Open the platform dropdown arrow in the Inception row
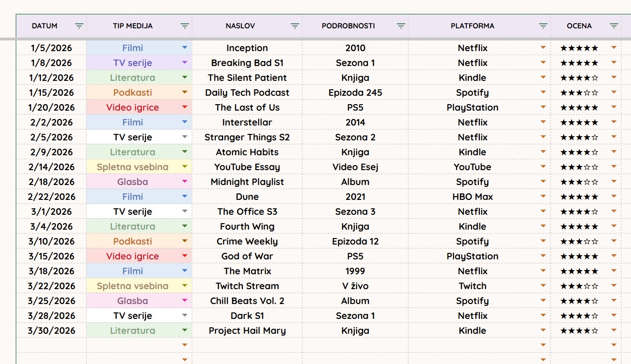This screenshot has width=631, height=364. [543, 47]
